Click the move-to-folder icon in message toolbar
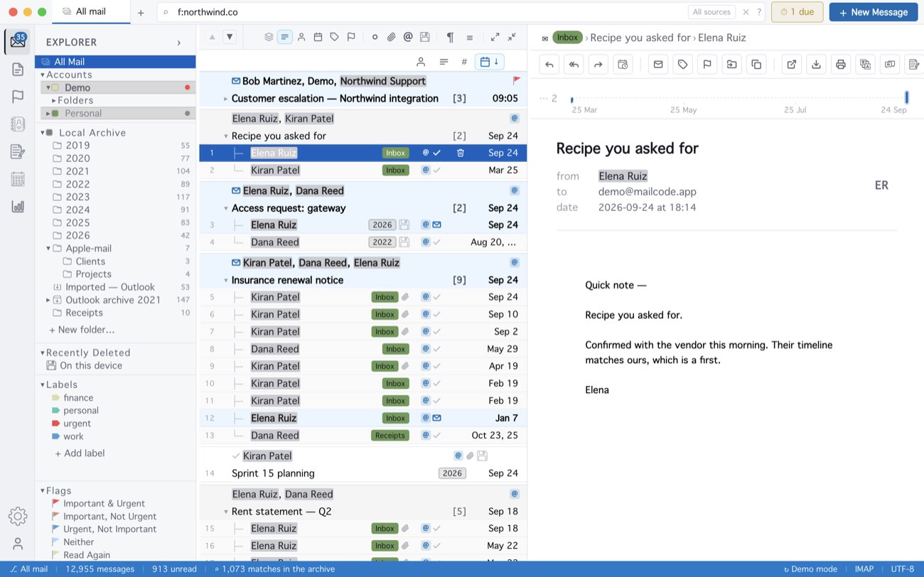 [731, 65]
